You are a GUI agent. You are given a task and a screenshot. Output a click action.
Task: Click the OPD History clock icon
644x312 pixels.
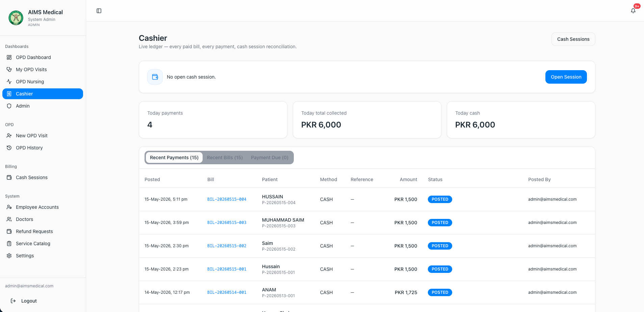tap(9, 148)
